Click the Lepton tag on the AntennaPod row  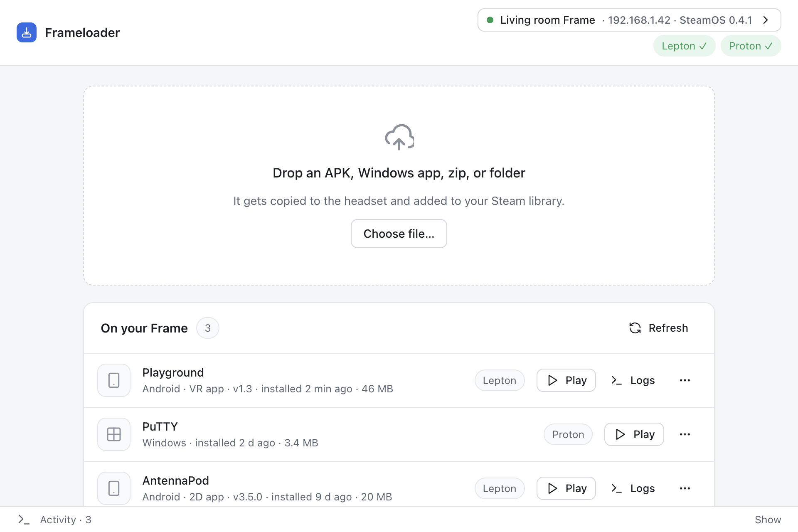(x=500, y=488)
